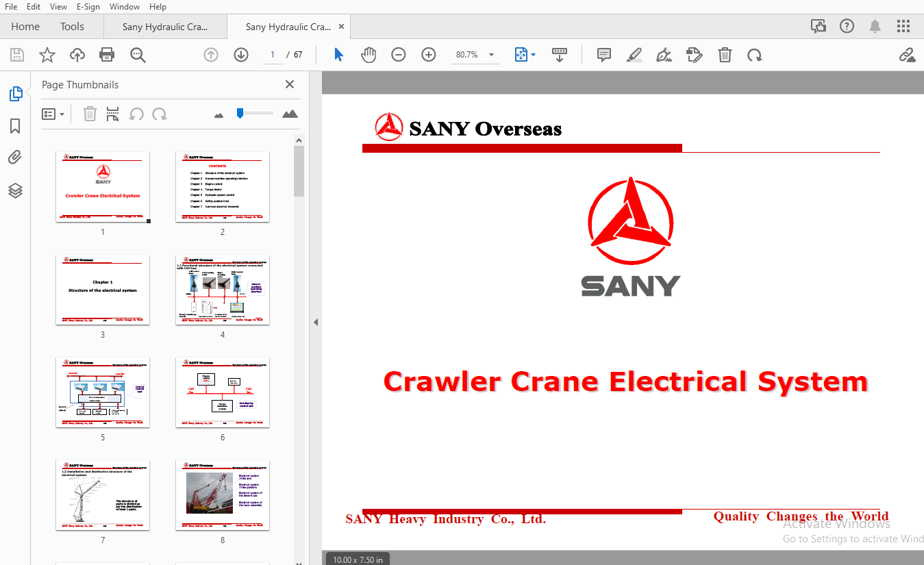Rotate page clockwise toolbar icon
The width and height of the screenshot is (924, 565).
[755, 55]
